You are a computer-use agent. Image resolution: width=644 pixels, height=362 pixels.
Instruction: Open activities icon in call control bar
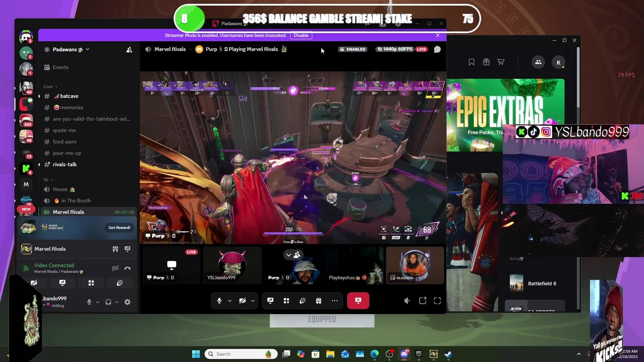[x=286, y=301]
